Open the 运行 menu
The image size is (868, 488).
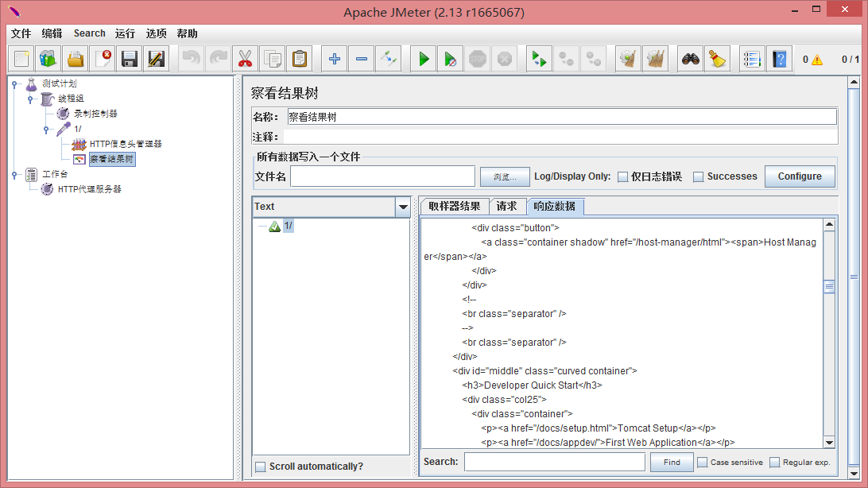[125, 33]
